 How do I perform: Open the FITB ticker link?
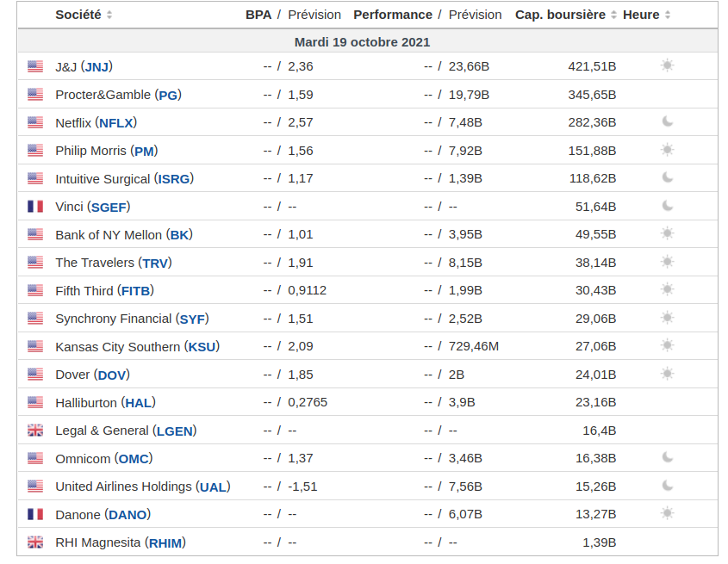pyautogui.click(x=135, y=291)
